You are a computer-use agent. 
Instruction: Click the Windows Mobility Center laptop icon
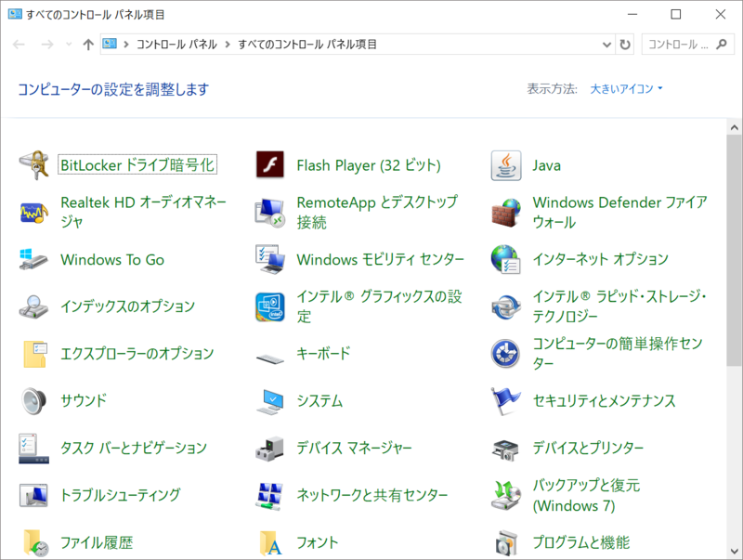(270, 260)
